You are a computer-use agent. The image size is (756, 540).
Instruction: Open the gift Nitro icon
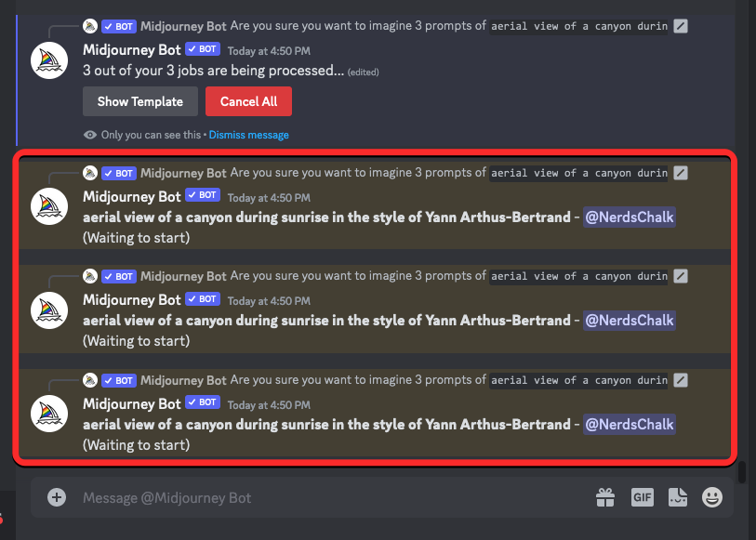605,497
